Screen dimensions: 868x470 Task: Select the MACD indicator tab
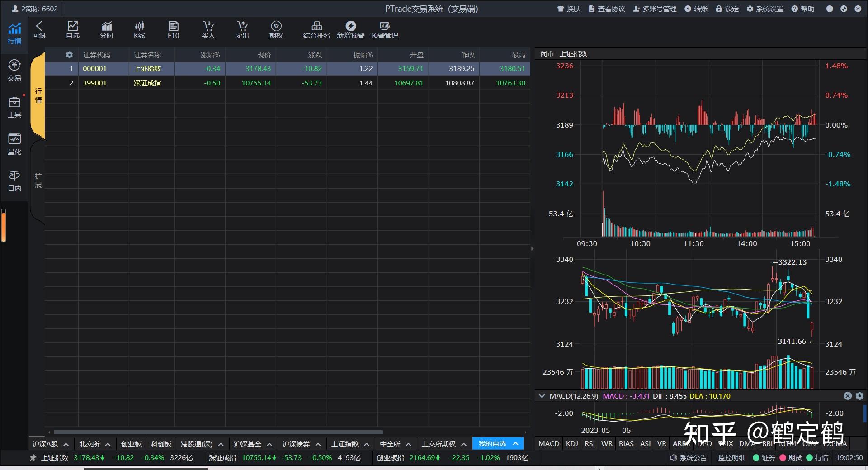[x=549, y=444]
